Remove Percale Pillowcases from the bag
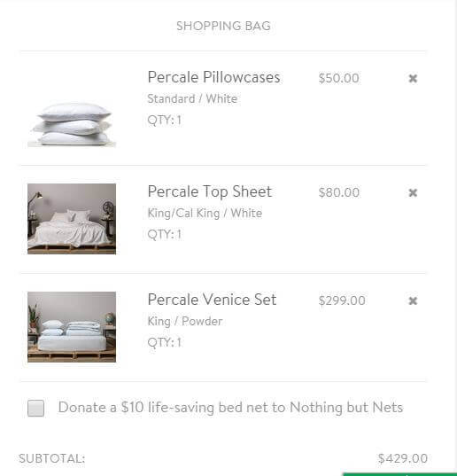 (413, 78)
